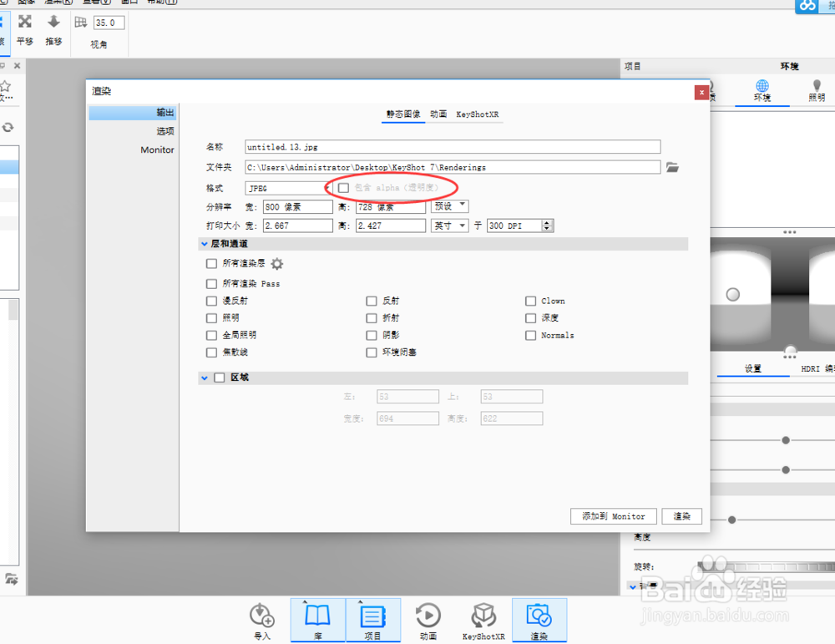Enable the 全局照明 pass checkbox
The height and width of the screenshot is (644, 835).
tap(211, 335)
